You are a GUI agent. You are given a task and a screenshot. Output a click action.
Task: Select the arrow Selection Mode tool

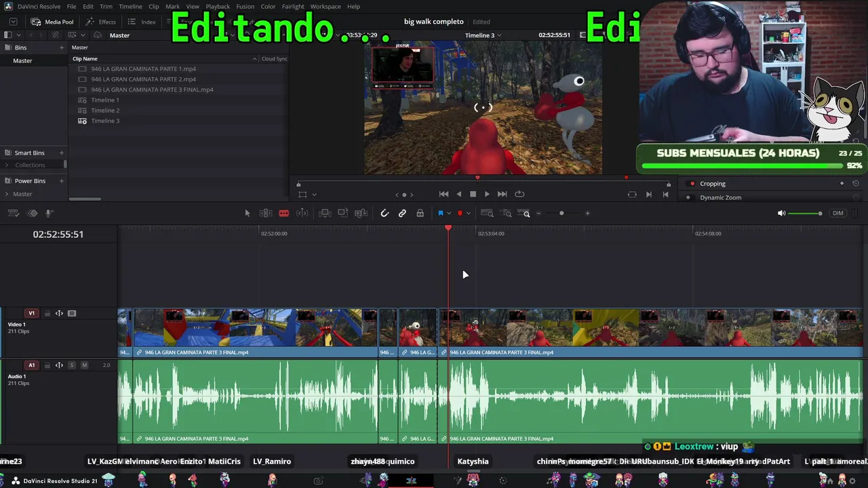click(248, 213)
